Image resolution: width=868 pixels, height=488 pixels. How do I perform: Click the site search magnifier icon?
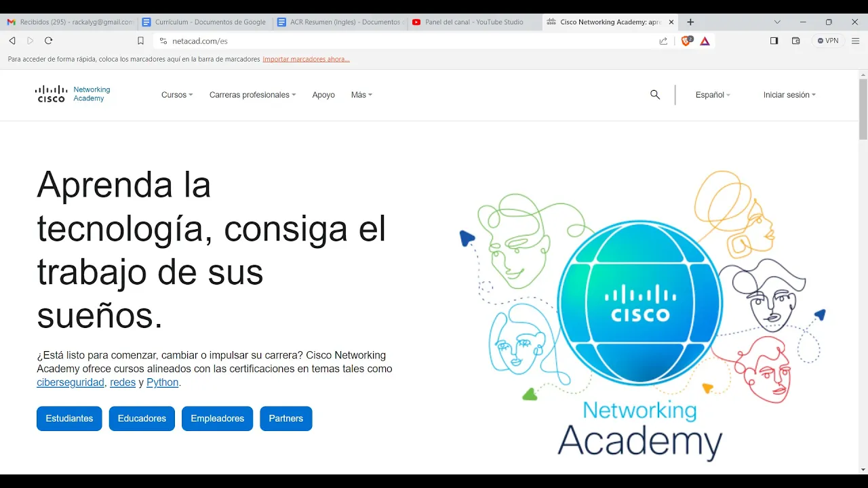tap(655, 95)
